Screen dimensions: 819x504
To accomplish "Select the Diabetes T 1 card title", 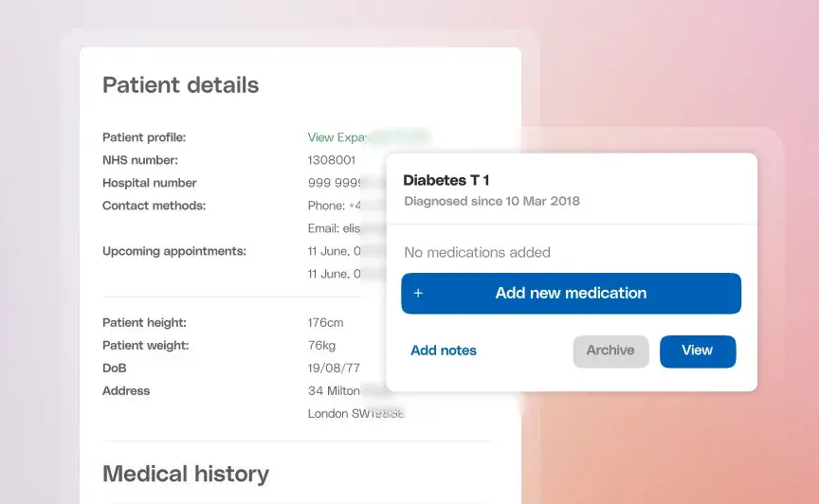I will coord(446,180).
